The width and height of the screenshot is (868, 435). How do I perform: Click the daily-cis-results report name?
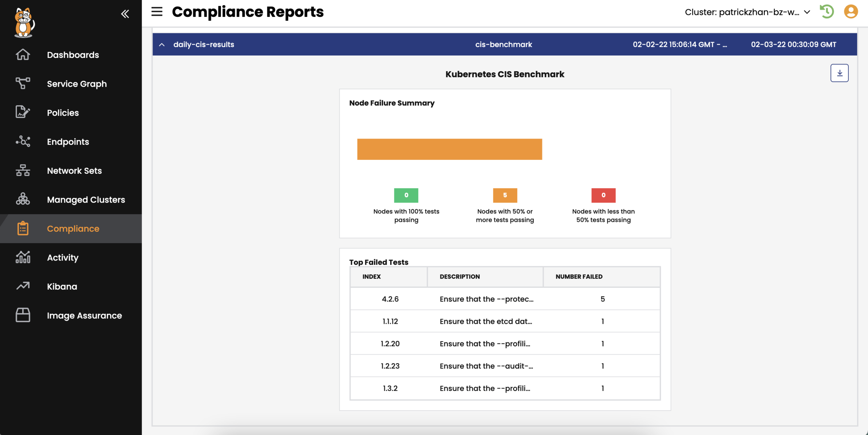tap(204, 44)
